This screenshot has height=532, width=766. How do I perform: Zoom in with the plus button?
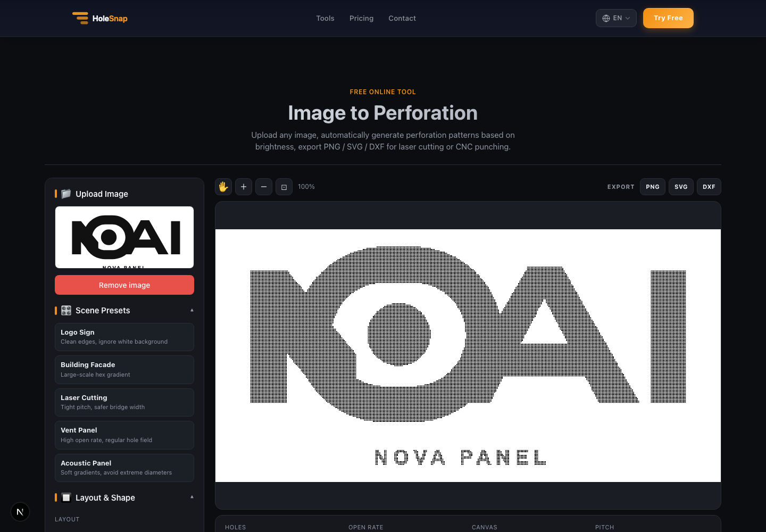[x=244, y=187]
